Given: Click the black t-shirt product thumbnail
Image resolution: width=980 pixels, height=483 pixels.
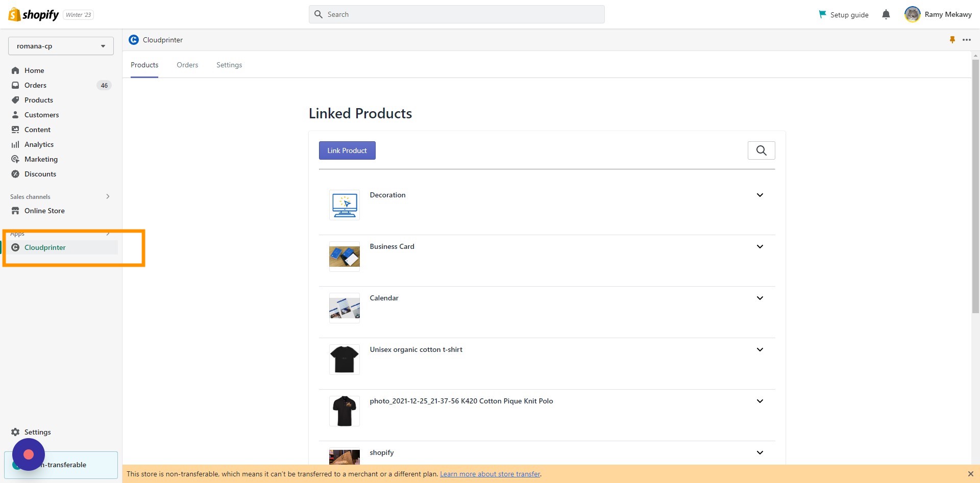Looking at the screenshot, I should tap(345, 360).
